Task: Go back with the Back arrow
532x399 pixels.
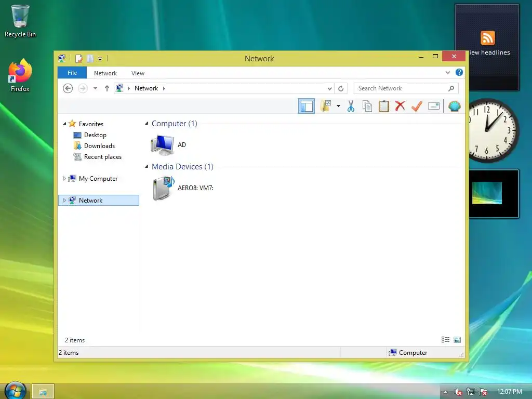Action: 68,88
